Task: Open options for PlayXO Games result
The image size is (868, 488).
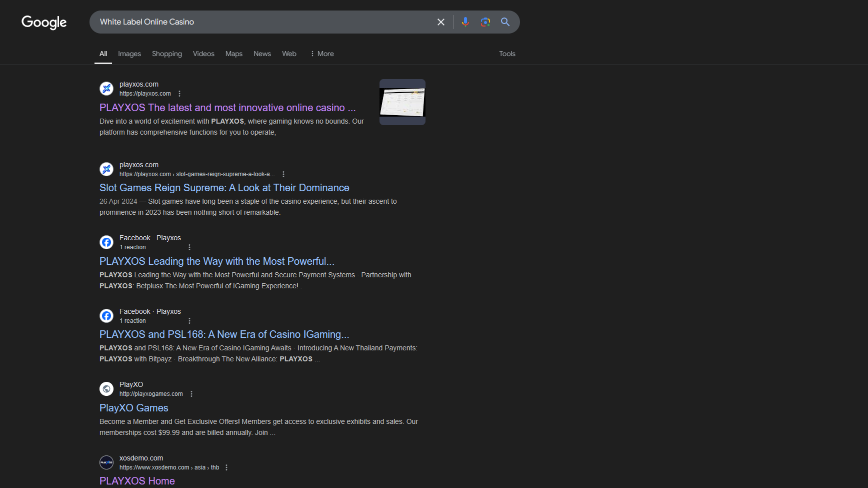Action: click(x=191, y=394)
